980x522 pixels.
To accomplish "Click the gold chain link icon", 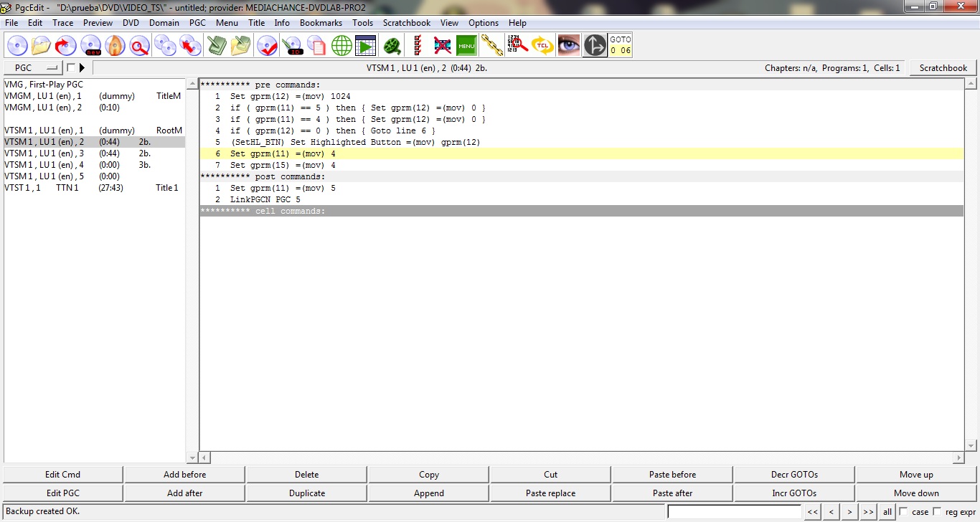I will tap(491, 46).
